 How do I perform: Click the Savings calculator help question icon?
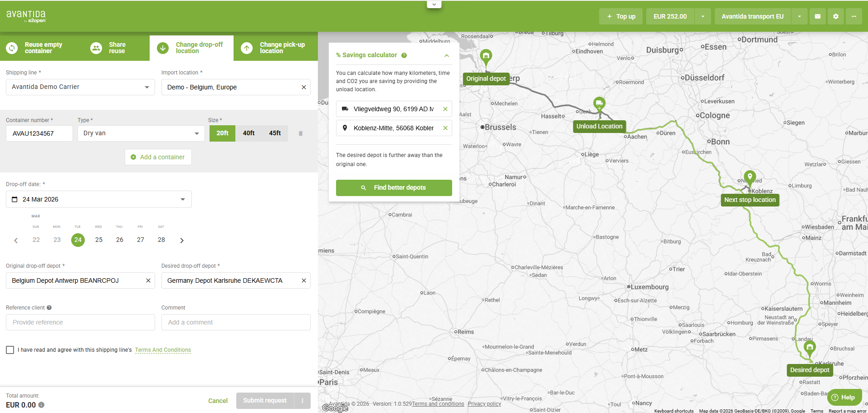pyautogui.click(x=404, y=55)
